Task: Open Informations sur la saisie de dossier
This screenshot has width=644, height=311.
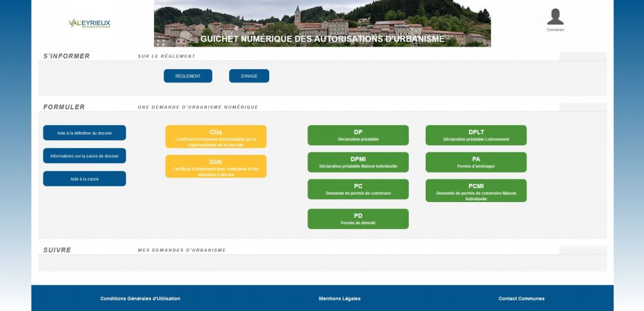Action: pos(84,155)
